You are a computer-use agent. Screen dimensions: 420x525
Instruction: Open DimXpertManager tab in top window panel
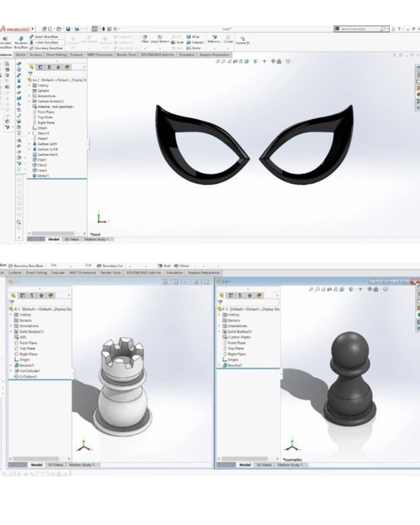tap(58, 67)
